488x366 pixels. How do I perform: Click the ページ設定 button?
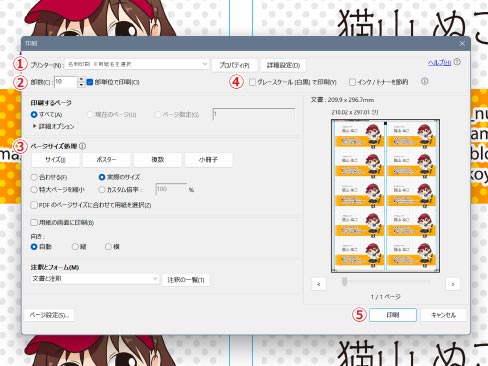coord(49,315)
